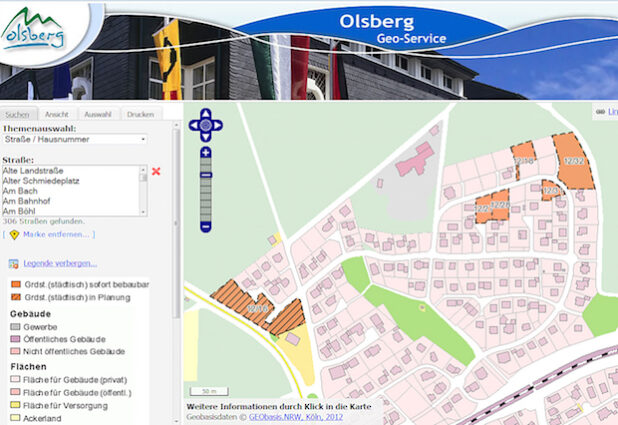Click the Gewerbe legend swatch
This screenshot has width=618, height=425.
point(15,327)
